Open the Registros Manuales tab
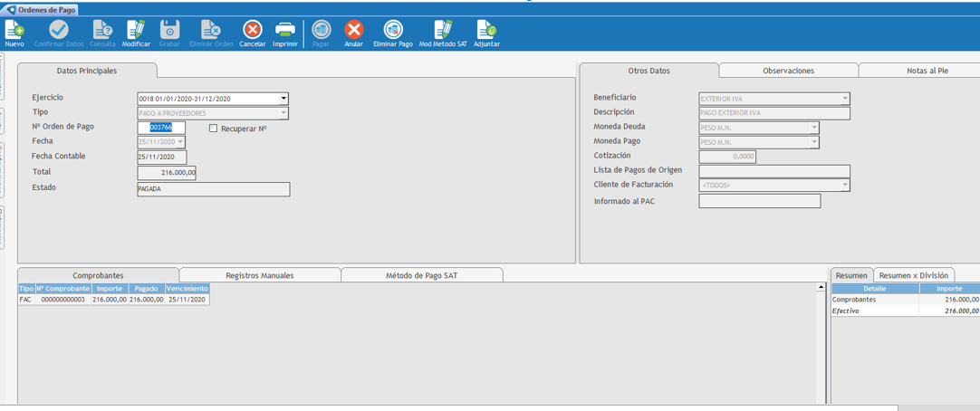Image resolution: width=980 pixels, height=411 pixels. [x=259, y=275]
